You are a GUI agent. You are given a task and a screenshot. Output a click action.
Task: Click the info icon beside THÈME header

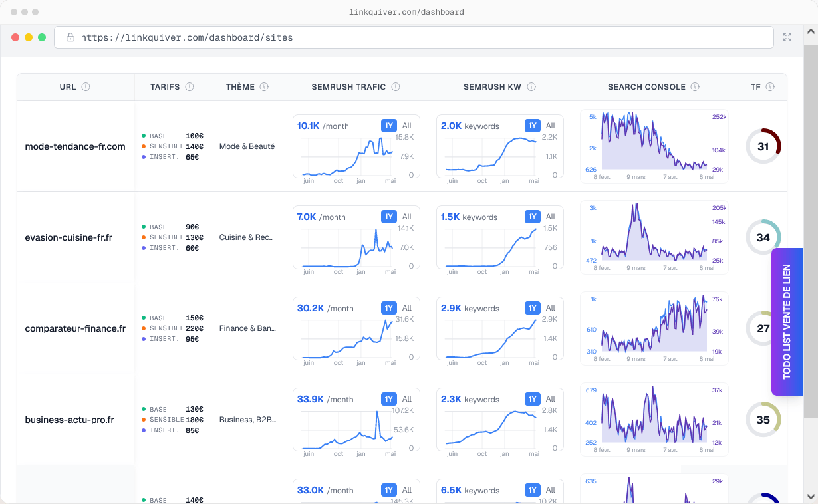click(264, 87)
